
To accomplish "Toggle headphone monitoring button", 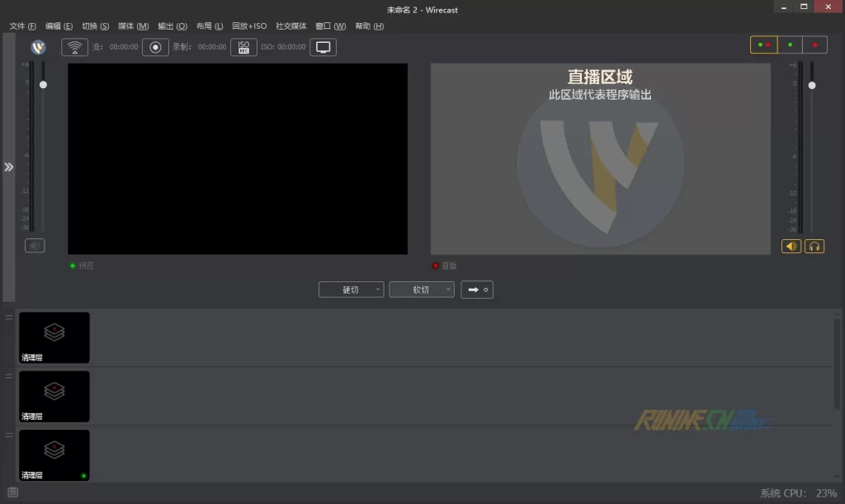I will point(814,246).
